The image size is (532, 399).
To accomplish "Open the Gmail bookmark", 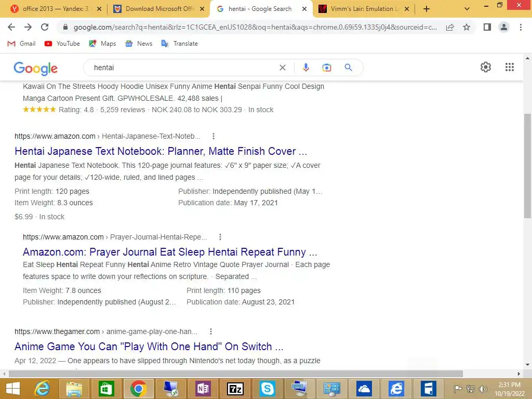I will (x=21, y=44).
